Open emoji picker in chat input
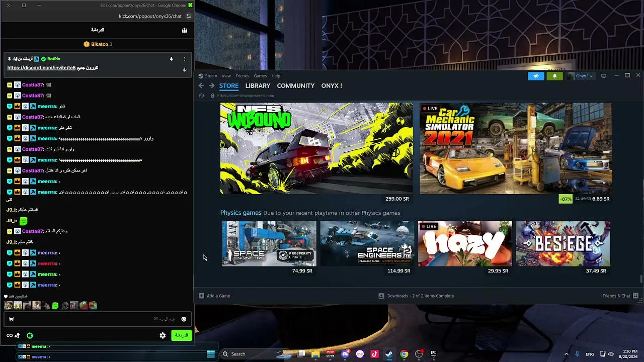This screenshot has height=362, width=644. pos(184,319)
